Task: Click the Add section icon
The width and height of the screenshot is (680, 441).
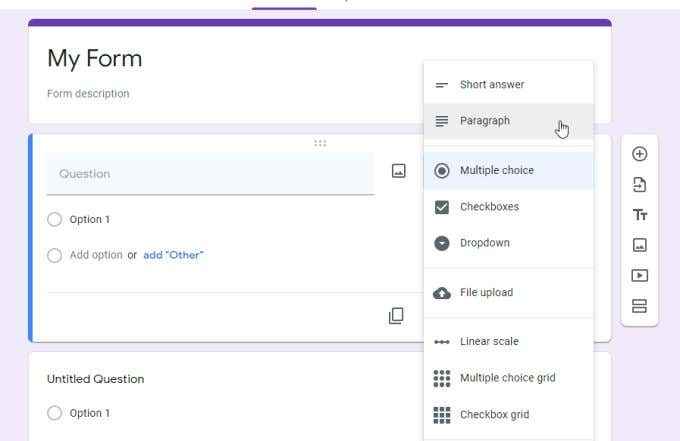Action: pos(640,306)
